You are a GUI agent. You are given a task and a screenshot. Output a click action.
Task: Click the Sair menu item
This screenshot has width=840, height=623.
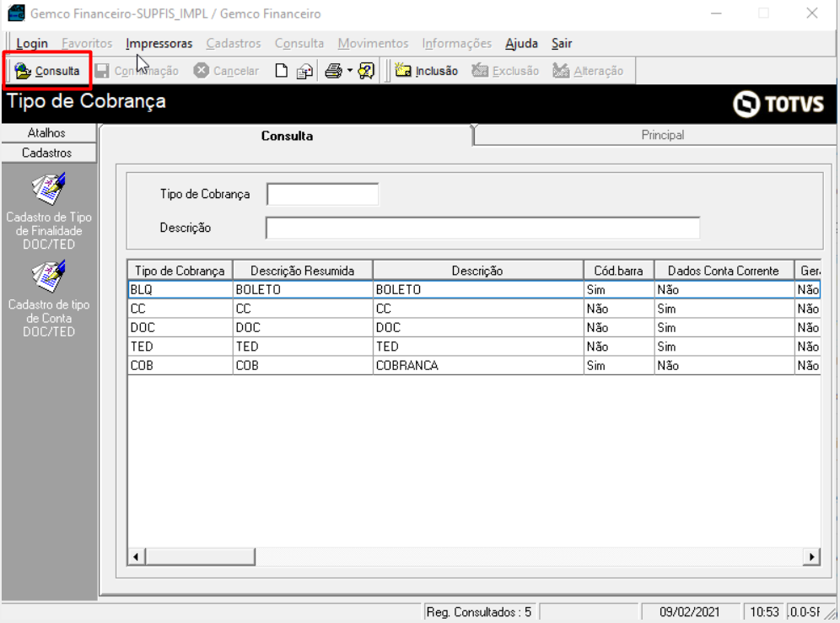tap(562, 43)
